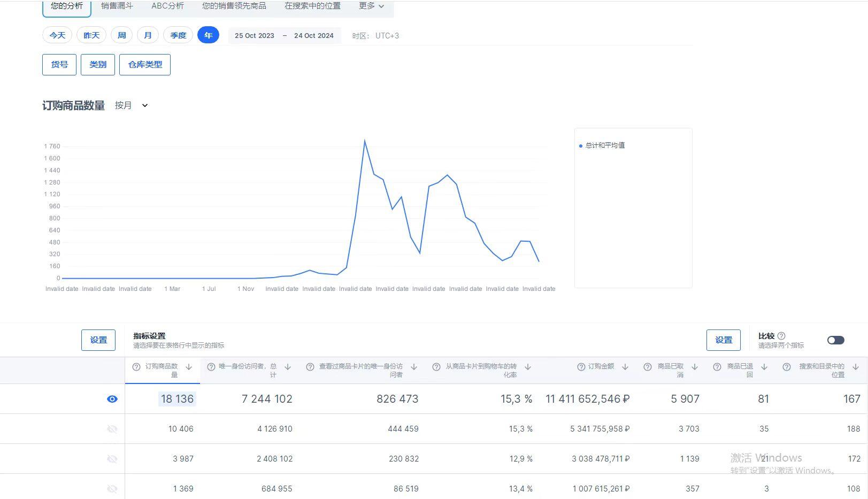
Task: Select the 年 period
Action: click(x=208, y=35)
